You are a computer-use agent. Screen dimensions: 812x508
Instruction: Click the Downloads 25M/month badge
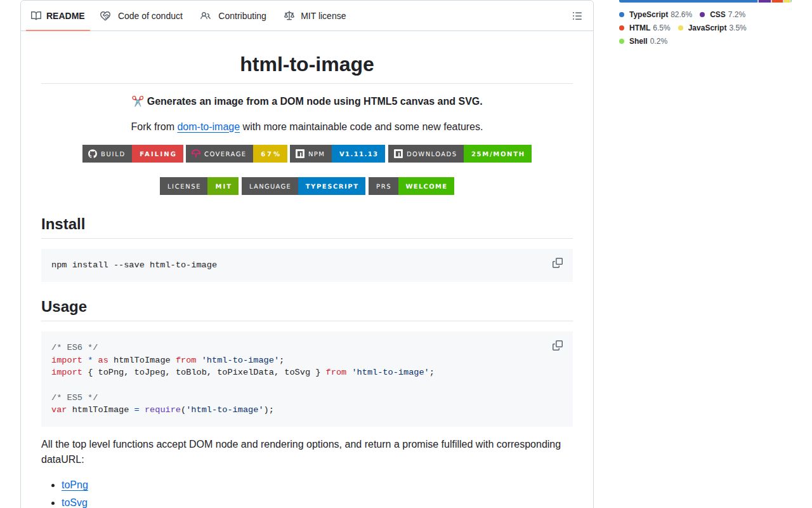[460, 154]
